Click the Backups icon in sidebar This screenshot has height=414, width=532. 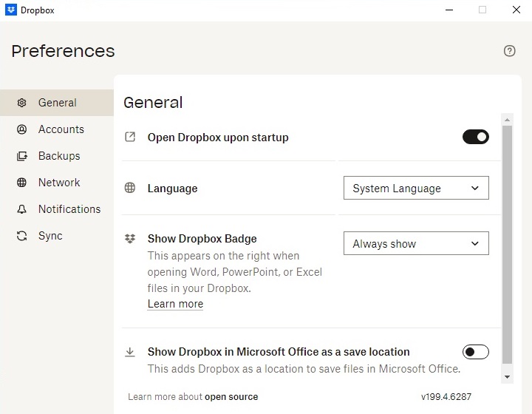click(21, 156)
